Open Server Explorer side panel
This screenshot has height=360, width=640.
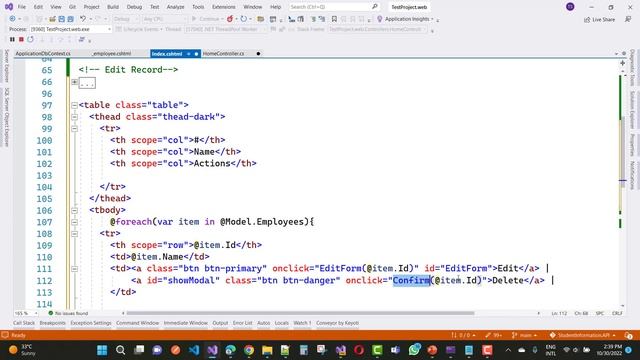(x=6, y=66)
